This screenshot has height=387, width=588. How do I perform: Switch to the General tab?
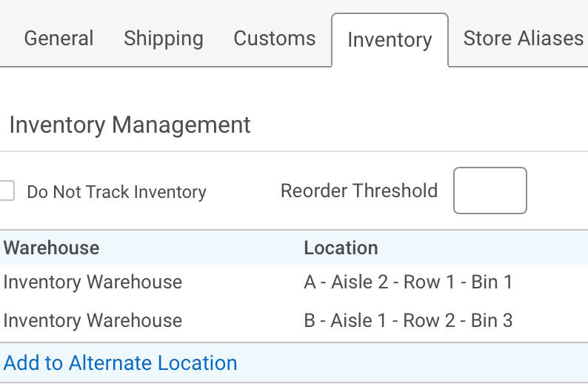59,39
